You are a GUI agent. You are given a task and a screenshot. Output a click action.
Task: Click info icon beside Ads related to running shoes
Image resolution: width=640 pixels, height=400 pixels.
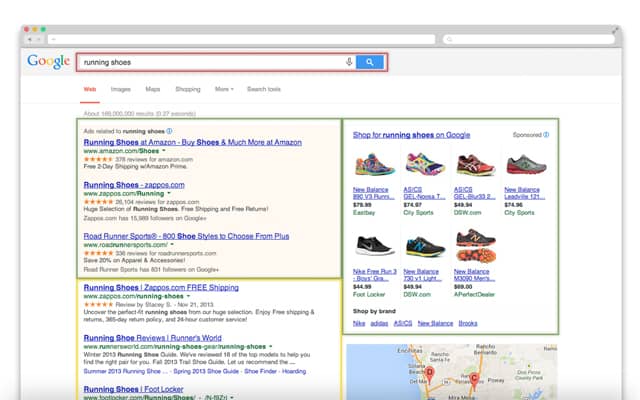click(x=169, y=131)
